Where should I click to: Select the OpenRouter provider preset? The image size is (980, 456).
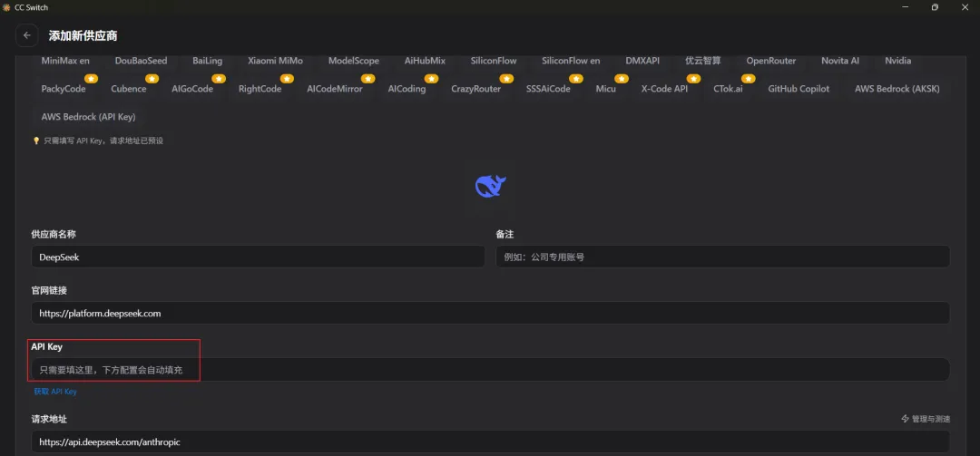pyautogui.click(x=771, y=61)
